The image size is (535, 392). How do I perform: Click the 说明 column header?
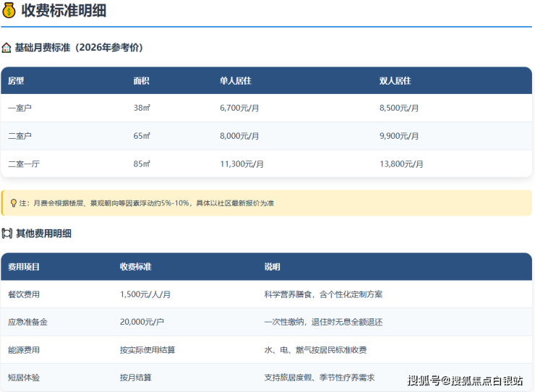(272, 267)
